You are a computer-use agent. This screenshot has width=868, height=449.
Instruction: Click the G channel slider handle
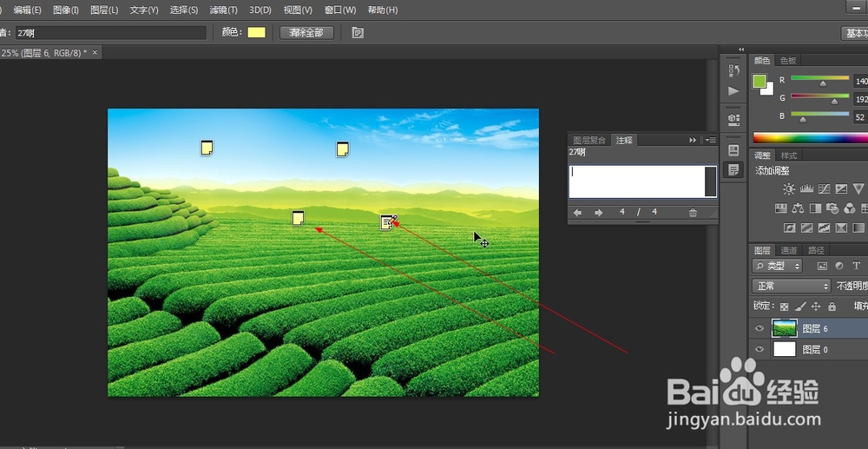click(834, 102)
